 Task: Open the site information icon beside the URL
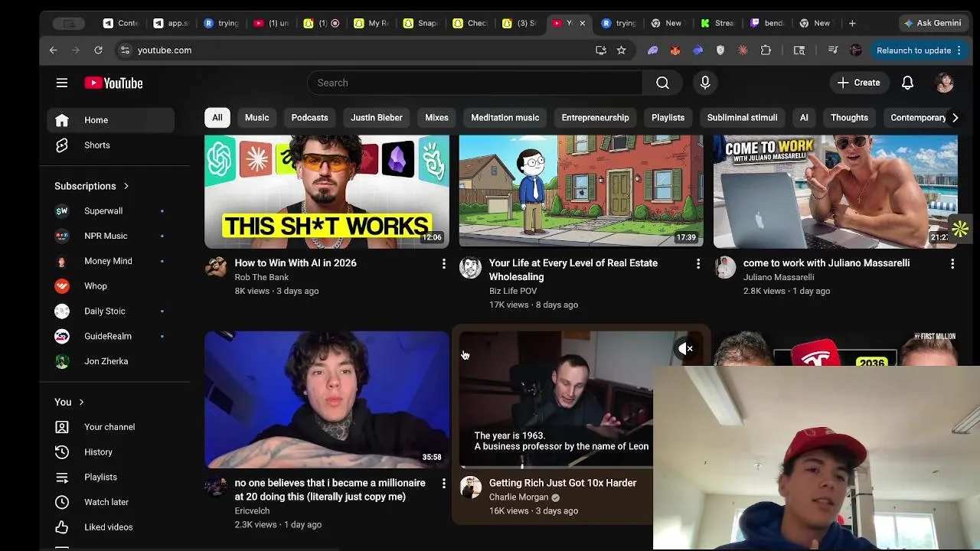click(x=125, y=51)
